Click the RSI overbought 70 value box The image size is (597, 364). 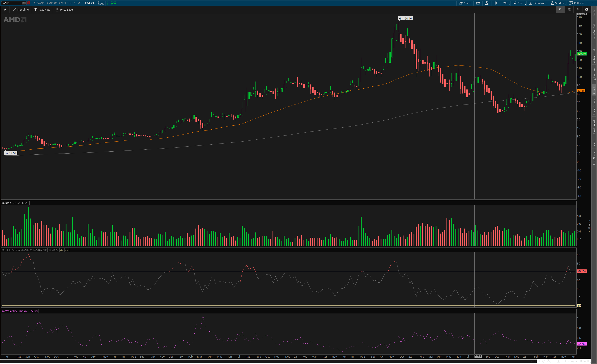67,250
